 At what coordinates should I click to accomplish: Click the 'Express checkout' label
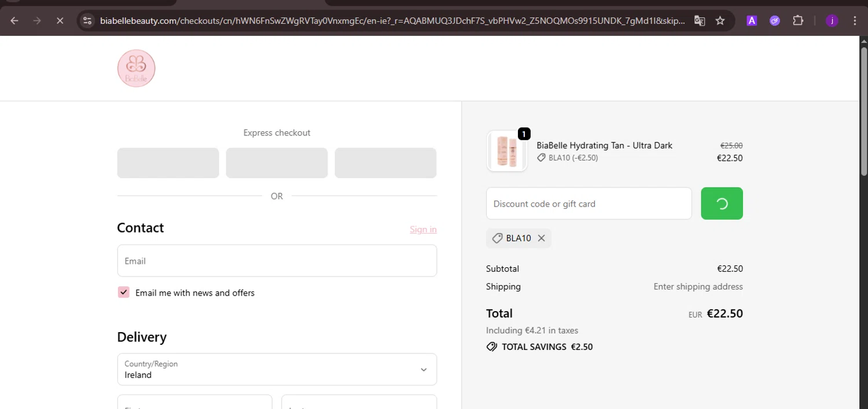tap(277, 133)
